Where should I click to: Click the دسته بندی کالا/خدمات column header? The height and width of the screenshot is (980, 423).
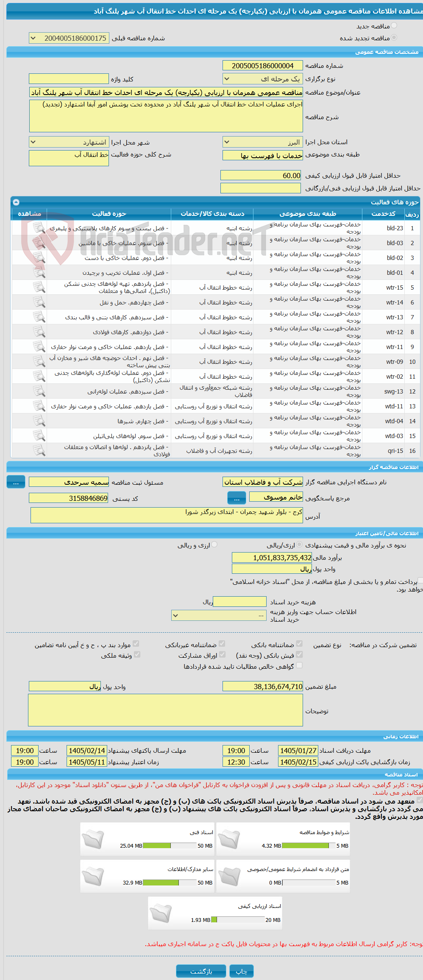(x=212, y=214)
